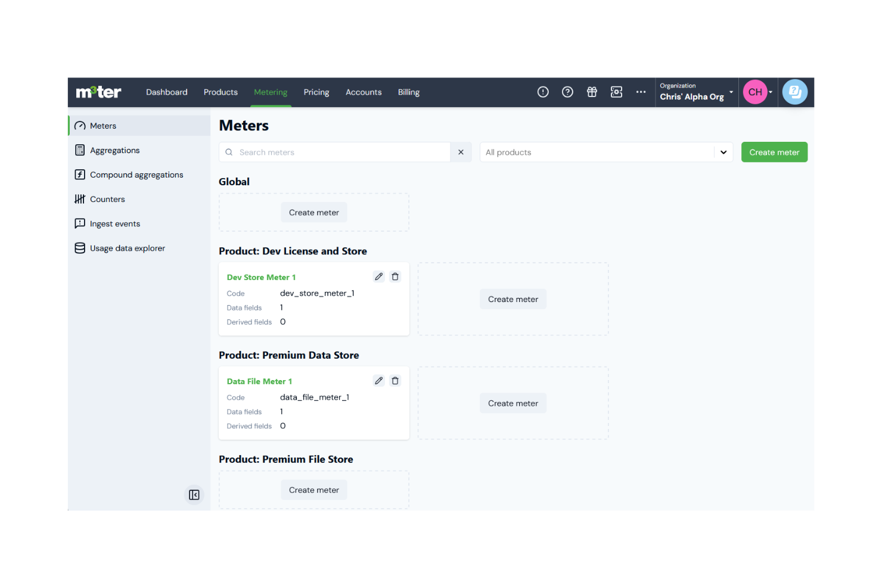This screenshot has height=588, width=882.
Task: Delete Data File Meter 1 with trash icon
Action: point(395,381)
